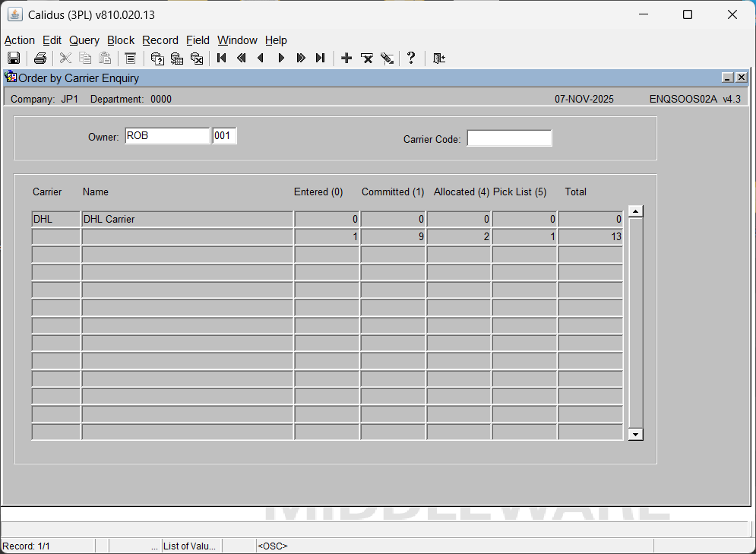
Task: Click the Insert Record plus icon
Action: 346,59
